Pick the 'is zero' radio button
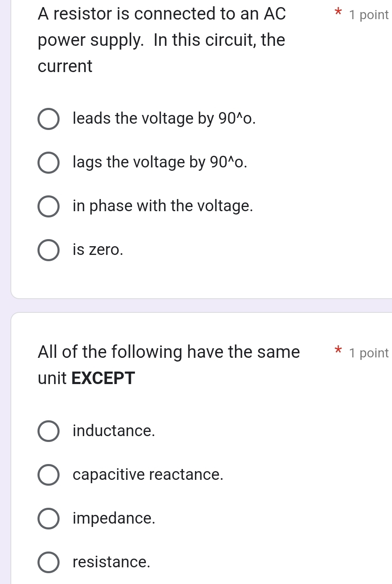 pyautogui.click(x=48, y=250)
